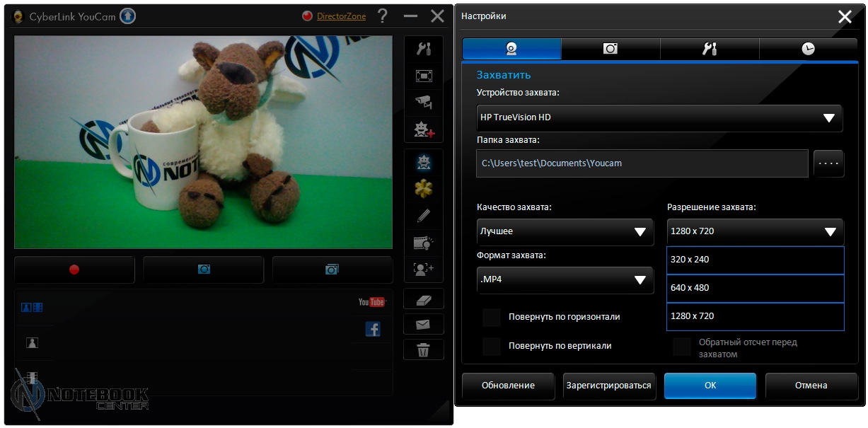Toggle Обратный отсчет перед захватом checkbox
The image size is (868, 428).
pyautogui.click(x=682, y=347)
